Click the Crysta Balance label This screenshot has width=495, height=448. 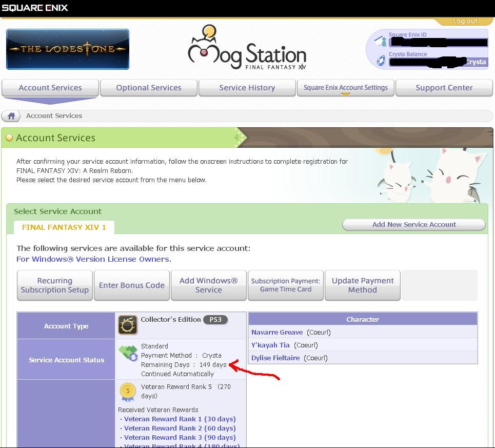click(x=408, y=54)
